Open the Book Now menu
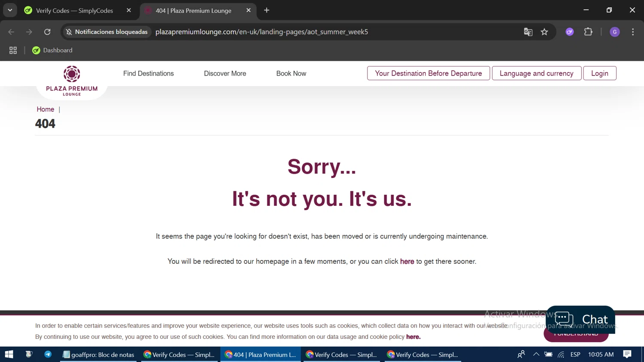The image size is (644, 362). (x=291, y=73)
